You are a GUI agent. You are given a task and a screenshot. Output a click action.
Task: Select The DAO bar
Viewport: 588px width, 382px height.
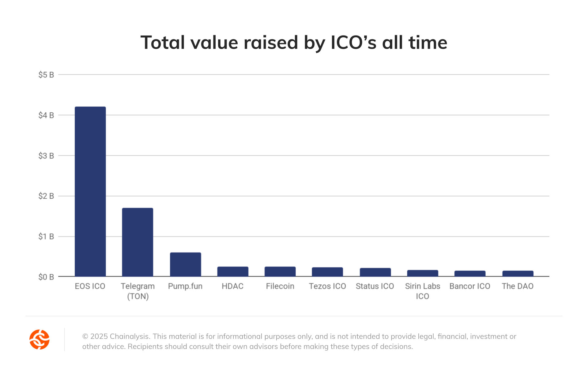pyautogui.click(x=518, y=273)
